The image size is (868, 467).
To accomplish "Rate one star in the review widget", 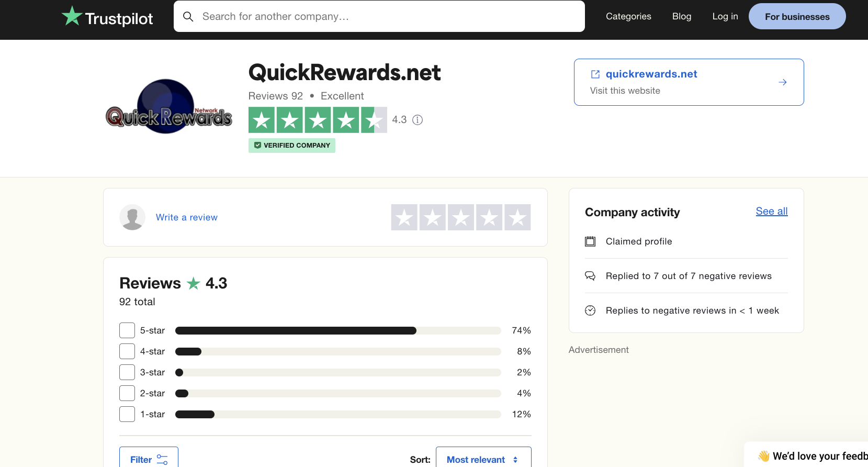I will tap(404, 217).
